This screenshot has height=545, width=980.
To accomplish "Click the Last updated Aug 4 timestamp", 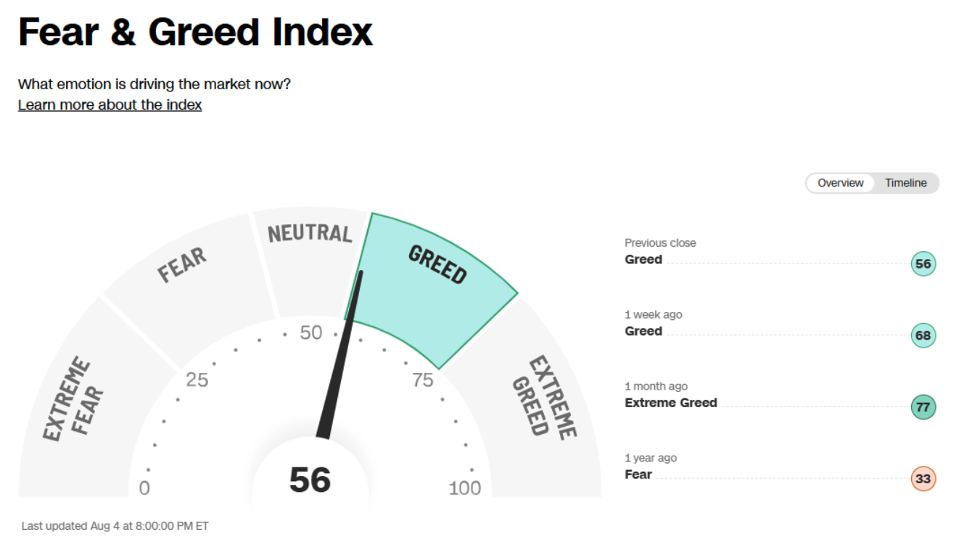I will tap(115, 526).
